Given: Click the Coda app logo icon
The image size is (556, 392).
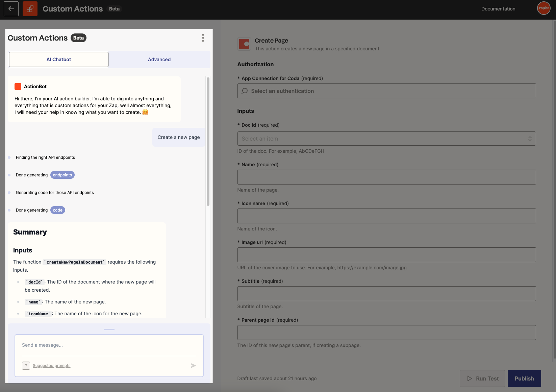Looking at the screenshot, I should [244, 44].
